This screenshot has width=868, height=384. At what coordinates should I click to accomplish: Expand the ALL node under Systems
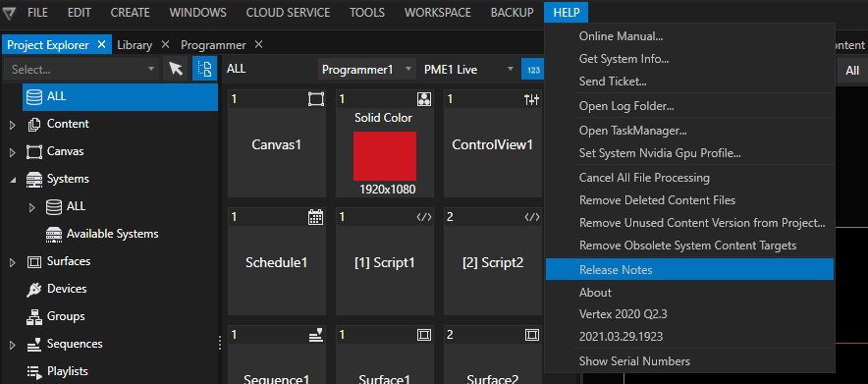32,207
